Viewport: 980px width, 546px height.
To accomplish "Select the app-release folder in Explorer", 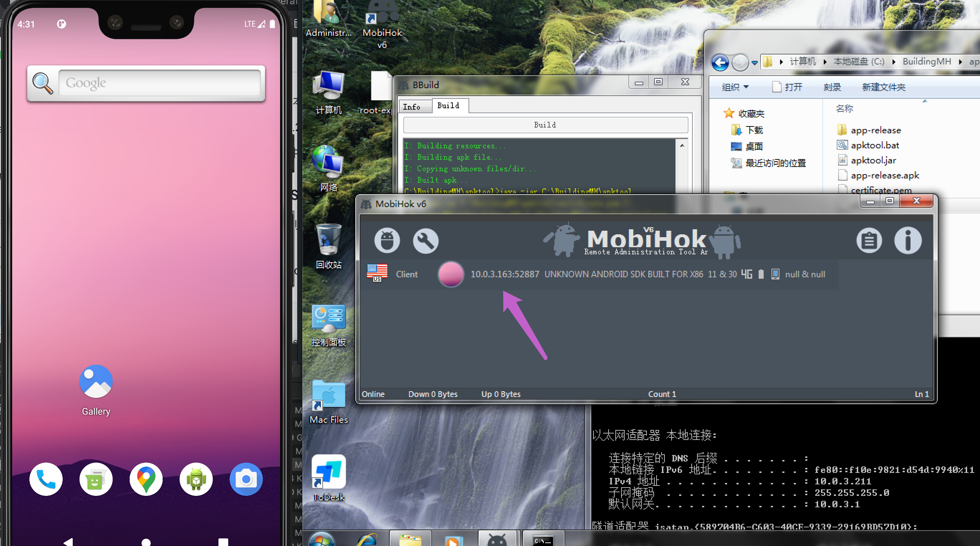I will pyautogui.click(x=869, y=130).
